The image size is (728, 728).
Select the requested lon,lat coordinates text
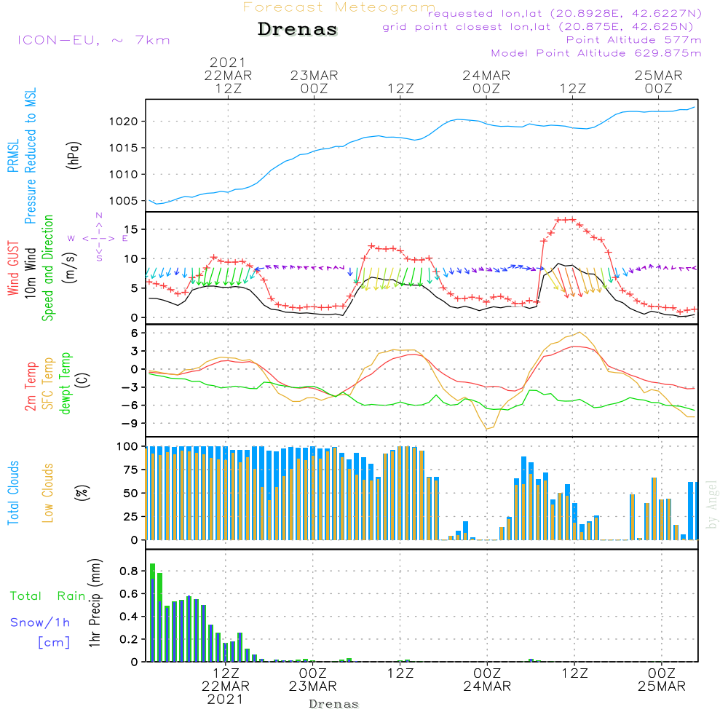click(564, 14)
